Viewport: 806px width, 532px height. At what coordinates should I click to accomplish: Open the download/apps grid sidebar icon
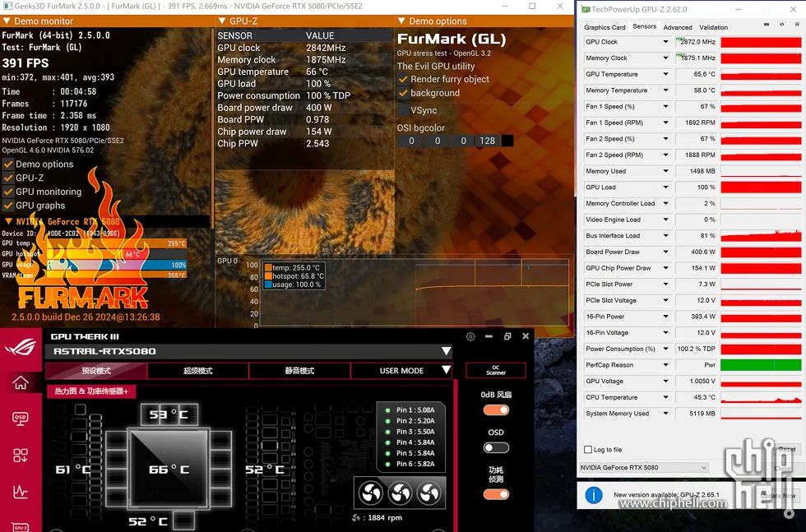(x=20, y=456)
